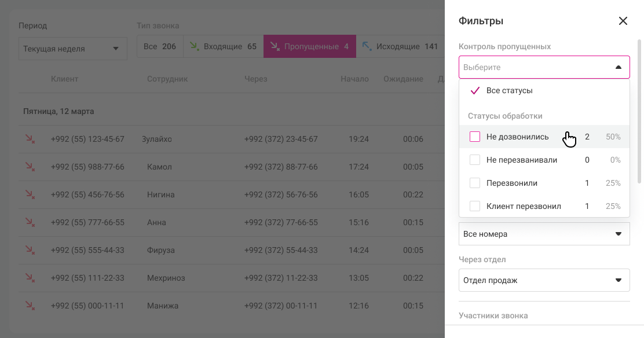Click missed call icon for Манижа row

tap(30, 306)
